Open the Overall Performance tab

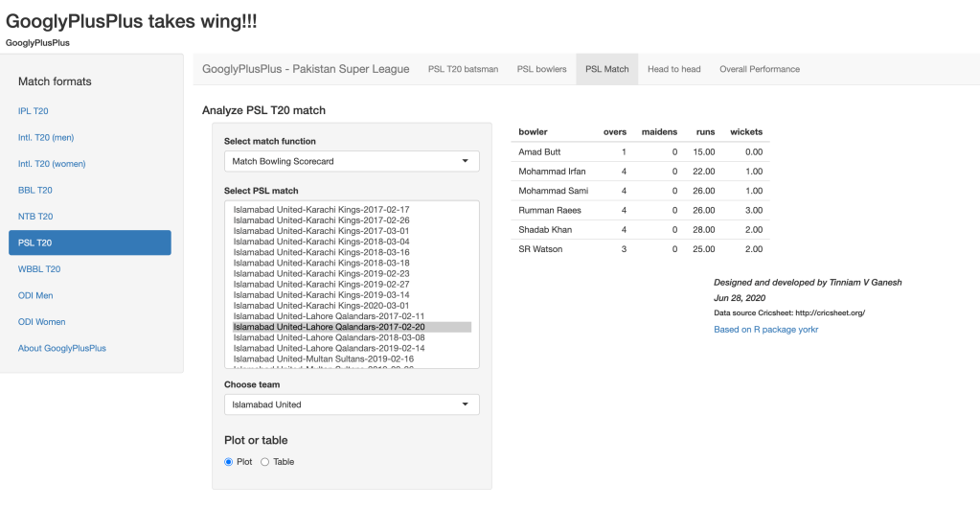[759, 69]
